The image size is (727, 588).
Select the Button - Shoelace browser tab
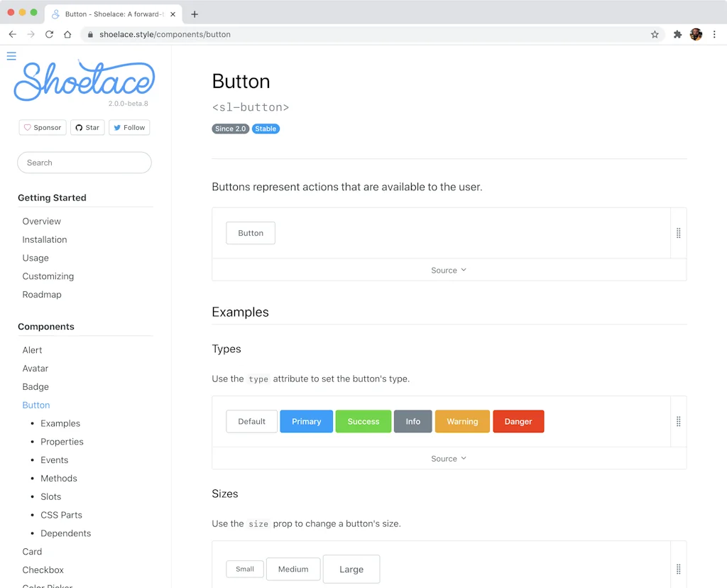[106, 13]
